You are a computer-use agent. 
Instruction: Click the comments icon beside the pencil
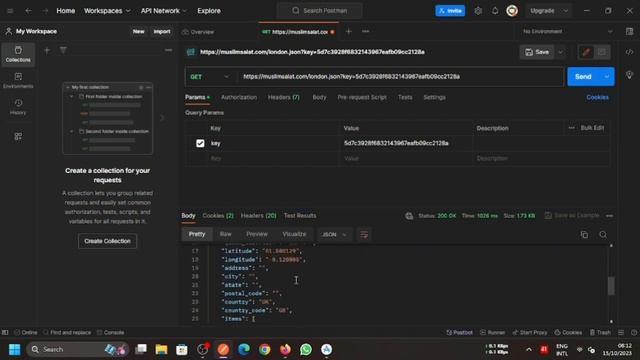[602, 52]
